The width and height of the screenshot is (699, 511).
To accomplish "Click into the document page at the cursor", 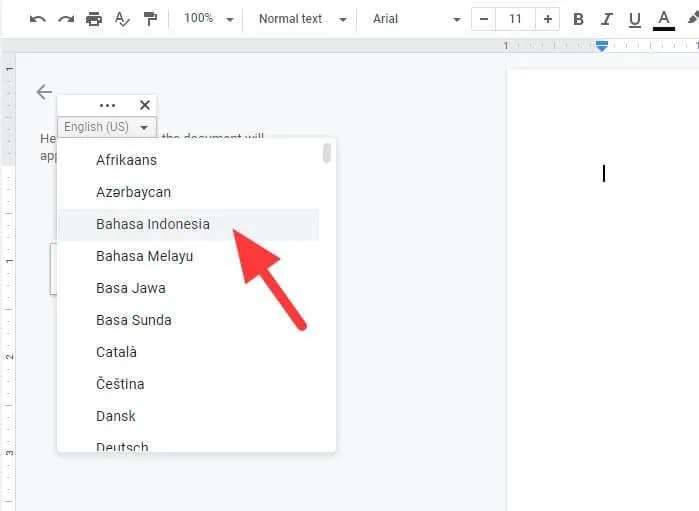I will pyautogui.click(x=604, y=173).
